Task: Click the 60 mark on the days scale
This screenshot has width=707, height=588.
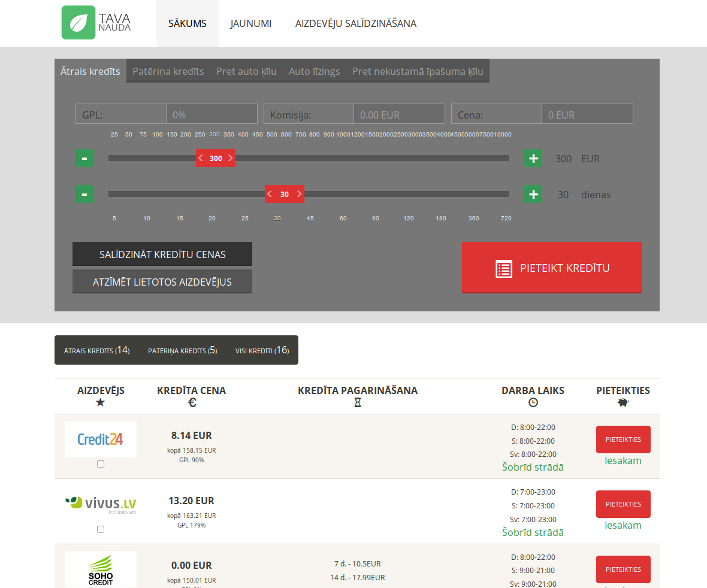Action: pos(343,218)
